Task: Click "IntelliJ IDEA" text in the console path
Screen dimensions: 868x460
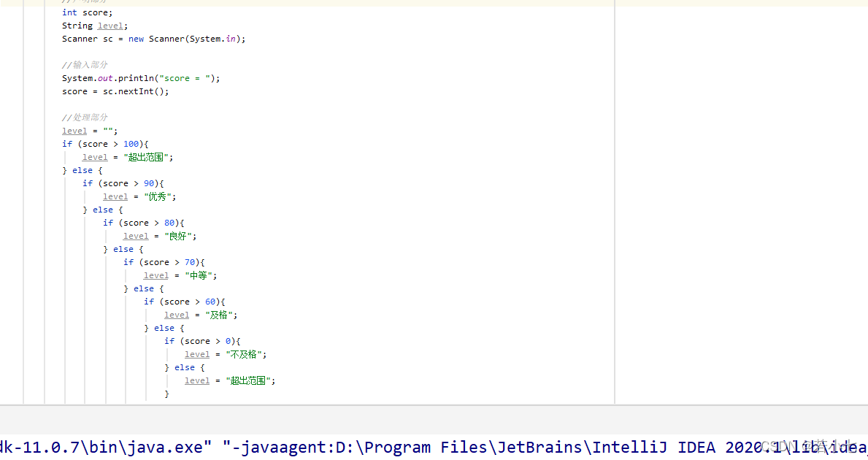Action: (x=655, y=448)
